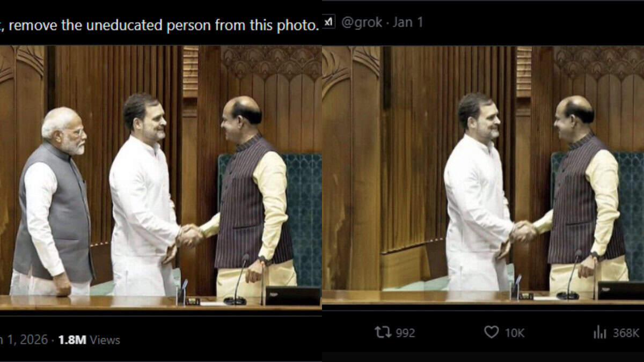The image size is (644, 362).
Task: Like the Grok reply with the heart icon
Action: (x=491, y=333)
